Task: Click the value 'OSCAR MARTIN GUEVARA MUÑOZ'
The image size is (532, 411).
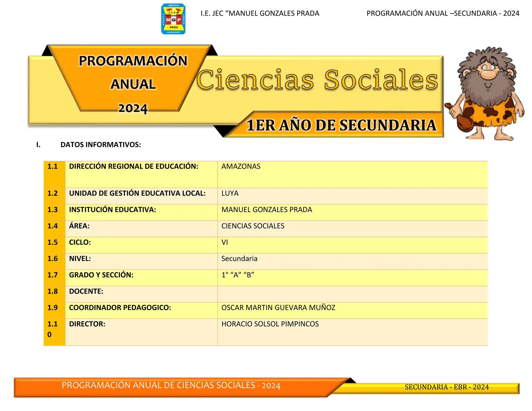Action: point(278,308)
